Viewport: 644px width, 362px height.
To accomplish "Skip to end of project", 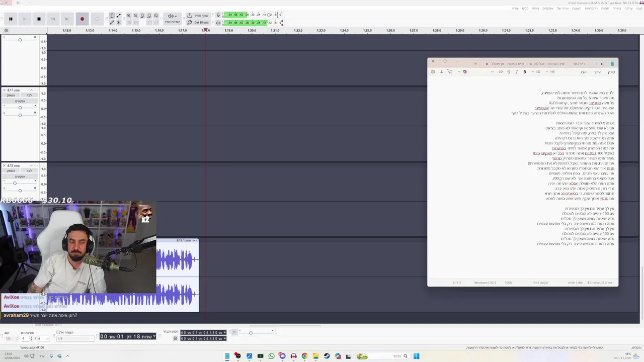I will click(x=67, y=19).
